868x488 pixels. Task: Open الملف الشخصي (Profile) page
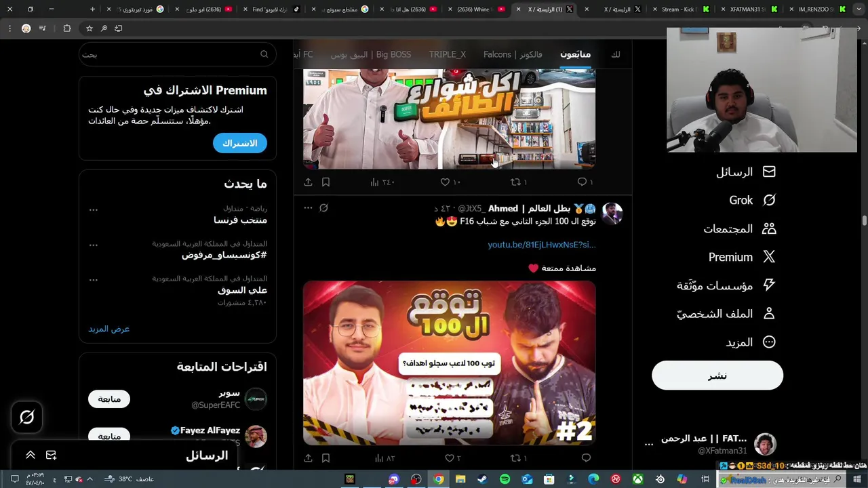[726, 314]
